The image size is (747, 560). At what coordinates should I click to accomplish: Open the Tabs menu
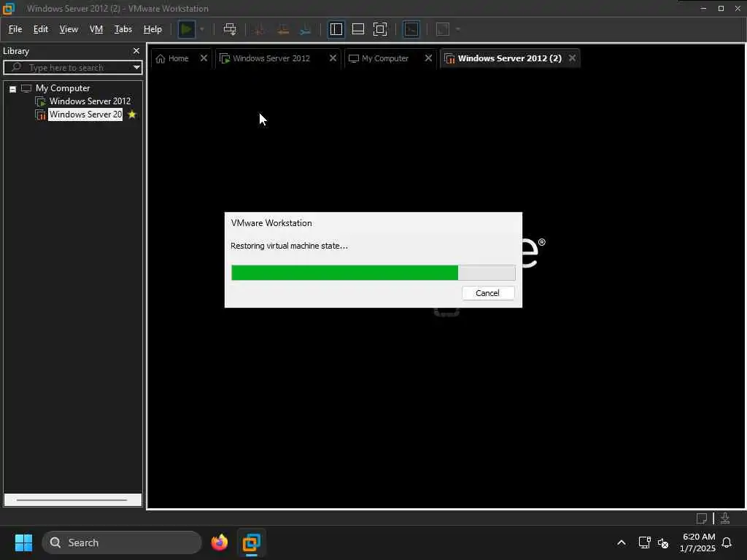[x=123, y=29]
